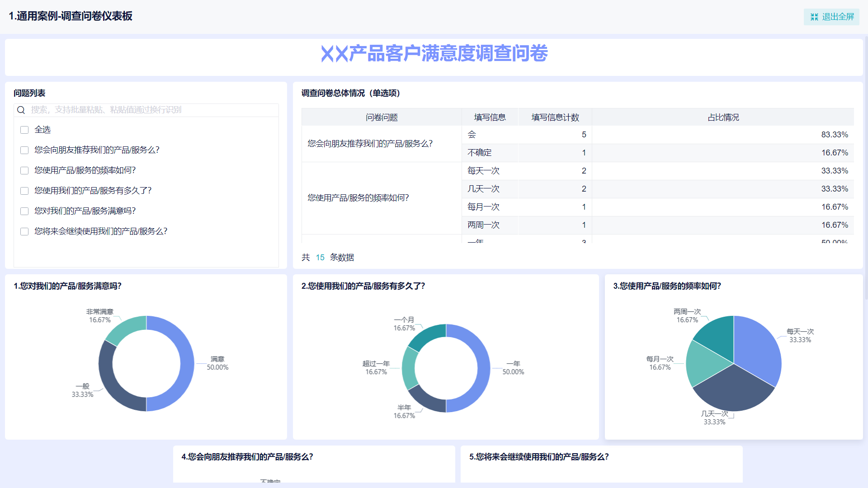Check 您对我们的产品/服务满意吗? checkbox

24,211
